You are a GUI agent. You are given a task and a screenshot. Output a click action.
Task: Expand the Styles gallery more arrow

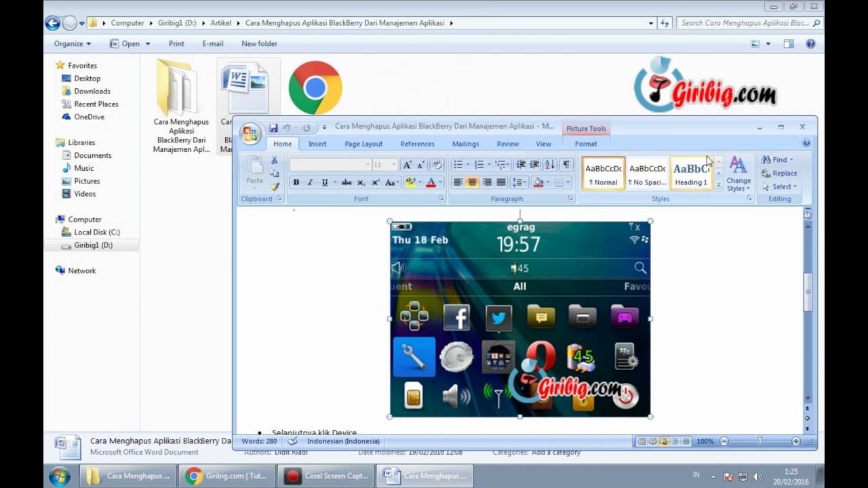(x=718, y=185)
